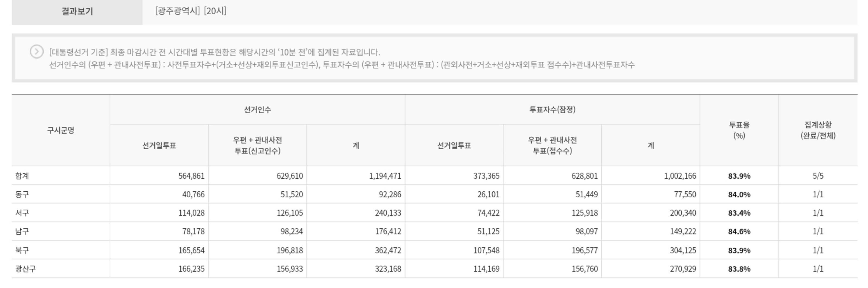Viewport: 868px width, 288px height.
Task: Click the 투표율 (%) column header
Action: tap(739, 130)
